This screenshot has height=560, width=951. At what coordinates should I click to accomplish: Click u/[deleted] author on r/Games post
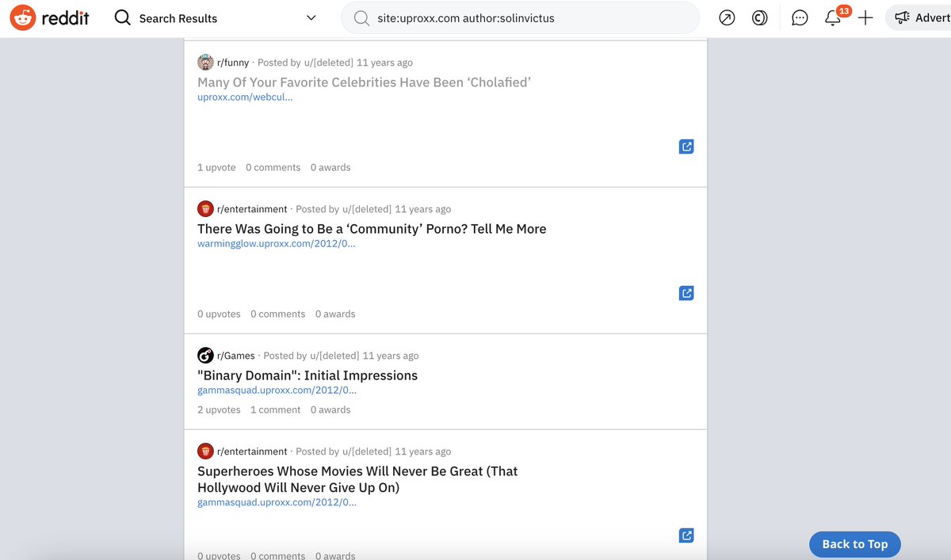point(334,356)
